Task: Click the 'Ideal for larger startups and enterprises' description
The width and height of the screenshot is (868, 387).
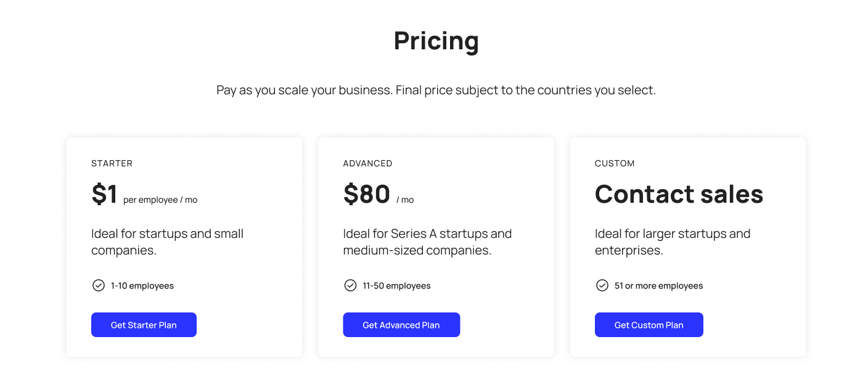Action: click(672, 242)
